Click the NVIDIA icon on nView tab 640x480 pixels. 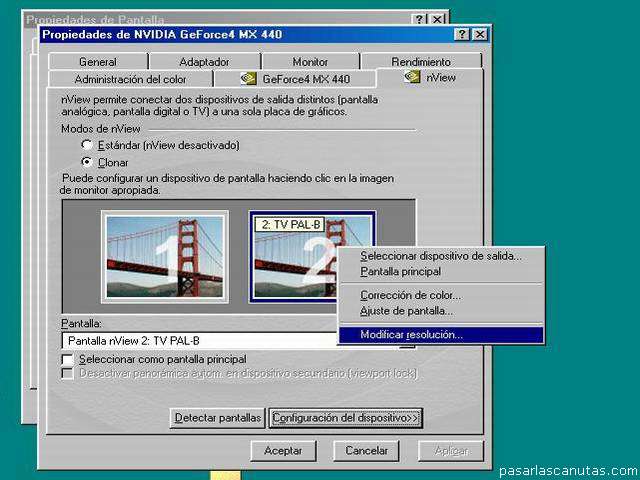pos(412,77)
